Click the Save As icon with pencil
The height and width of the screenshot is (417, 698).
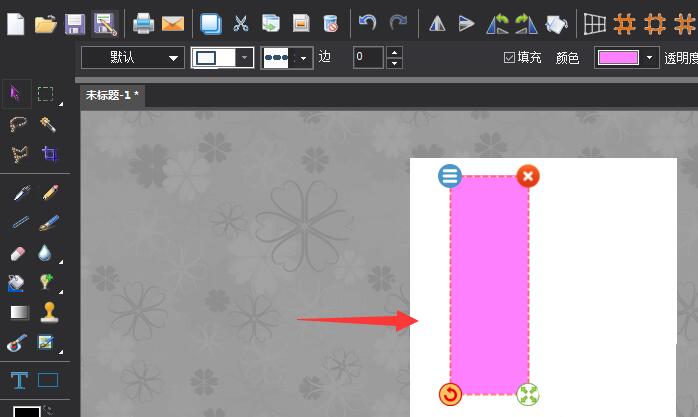pyautogui.click(x=105, y=24)
